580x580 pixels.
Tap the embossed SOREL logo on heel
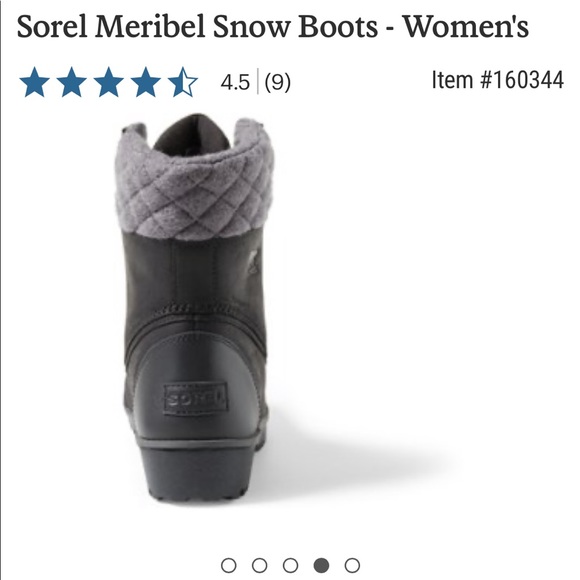pos(195,399)
